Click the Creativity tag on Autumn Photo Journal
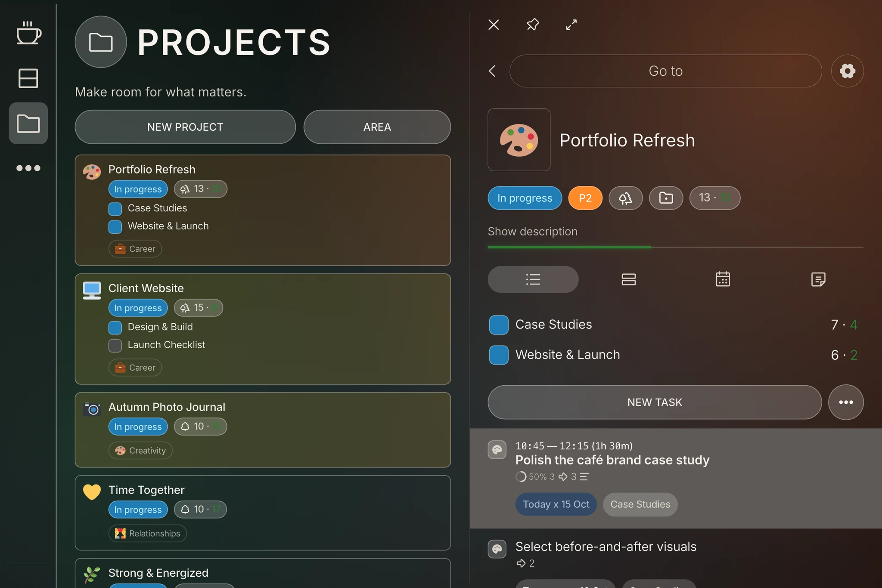The width and height of the screenshot is (882, 588). [140, 451]
